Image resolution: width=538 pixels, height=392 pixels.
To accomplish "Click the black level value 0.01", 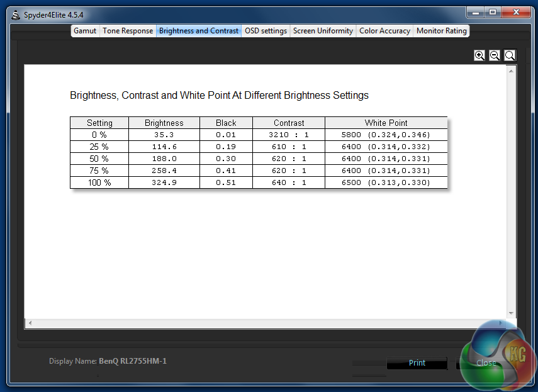I will coord(226,135).
